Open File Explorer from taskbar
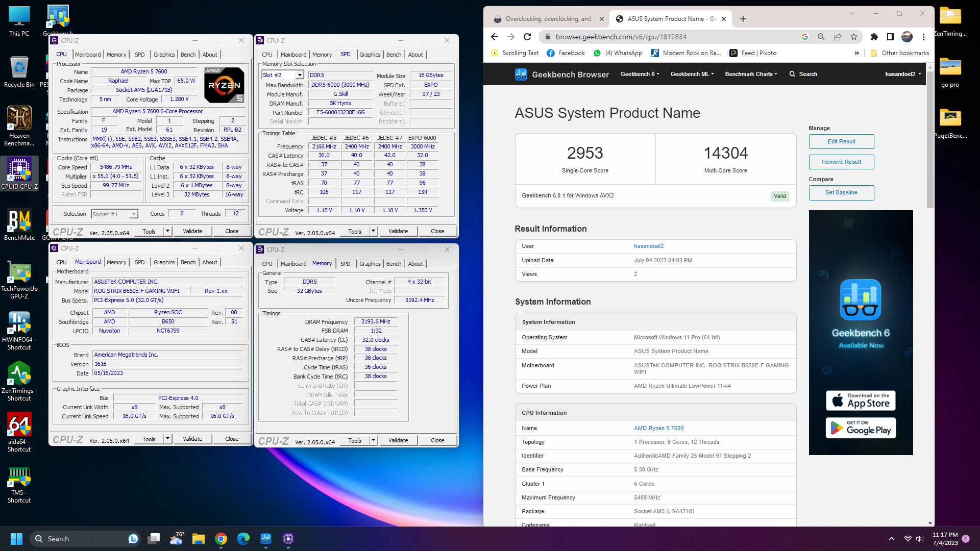Viewport: 980px width, 551px height. (198, 539)
